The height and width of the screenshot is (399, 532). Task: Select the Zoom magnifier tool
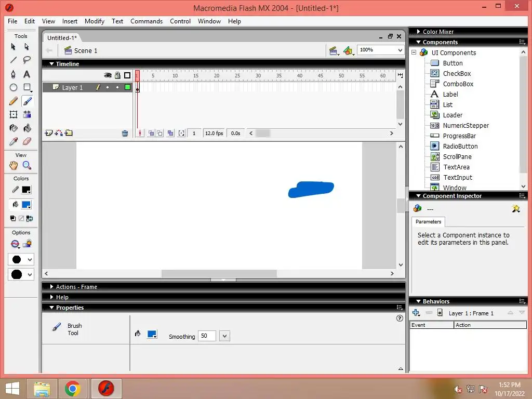click(27, 165)
